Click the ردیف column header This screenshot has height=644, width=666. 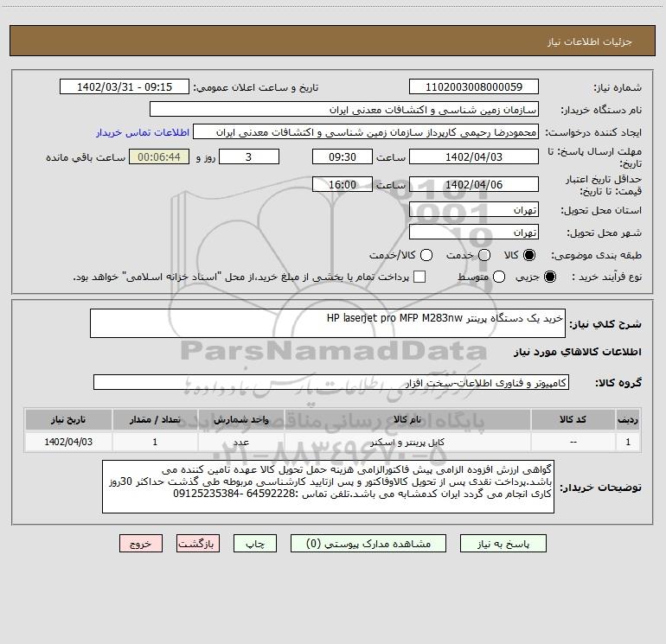click(628, 420)
